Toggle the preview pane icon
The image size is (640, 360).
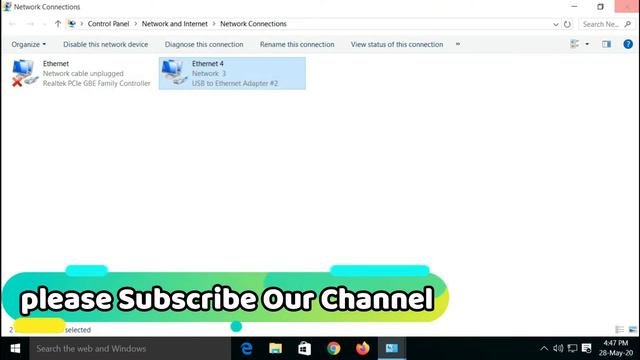tap(607, 44)
